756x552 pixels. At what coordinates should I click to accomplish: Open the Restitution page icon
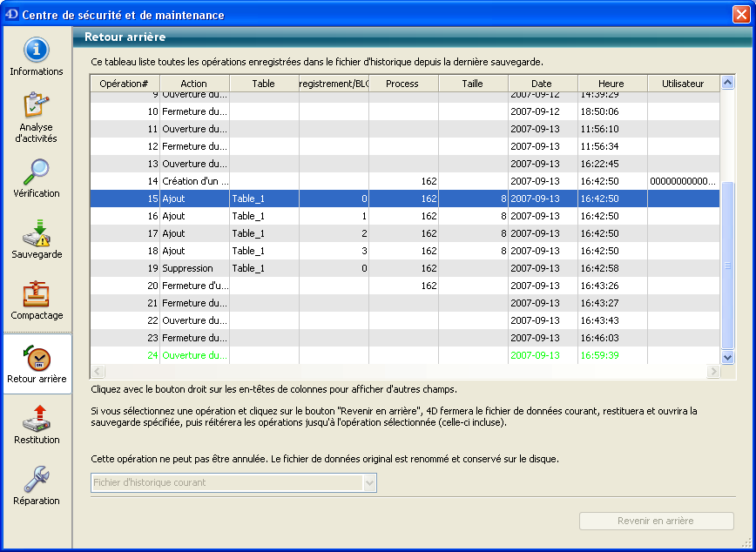pos(36,419)
